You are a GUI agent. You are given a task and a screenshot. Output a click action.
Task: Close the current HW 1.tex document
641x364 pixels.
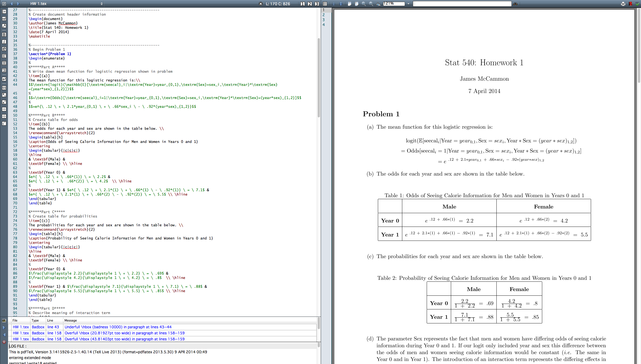coord(261,4)
